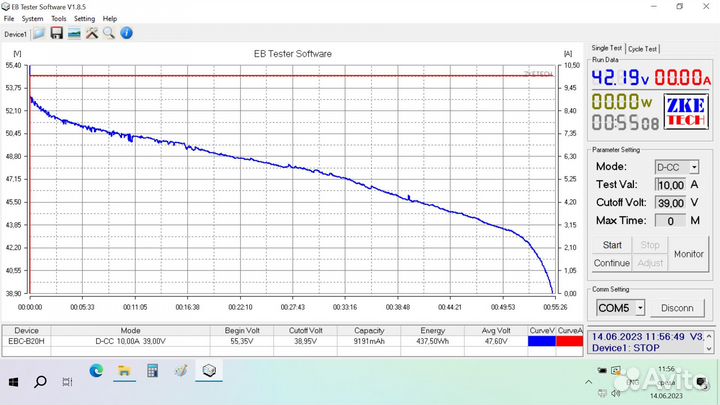
Task: Open the Setting menu
Action: pos(84,18)
